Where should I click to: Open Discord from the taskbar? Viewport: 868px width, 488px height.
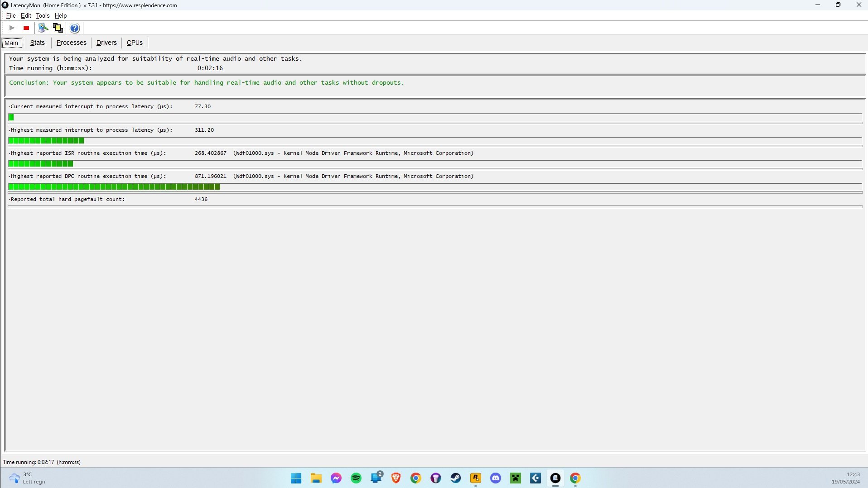click(496, 478)
